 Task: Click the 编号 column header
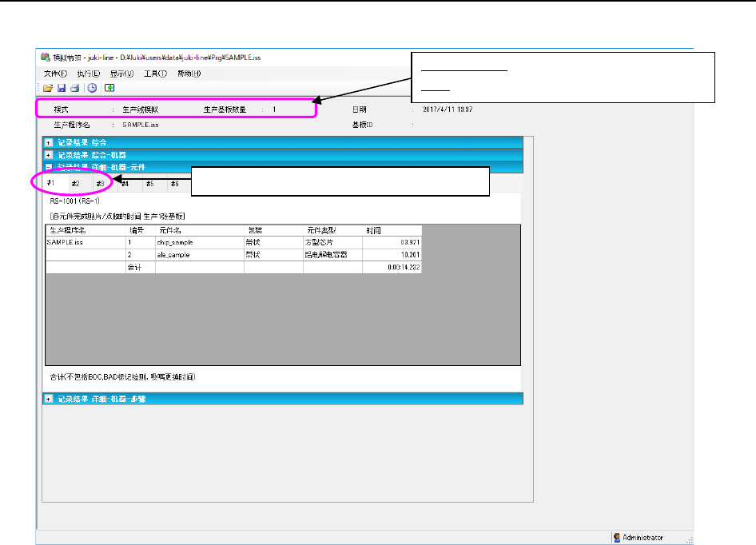coord(141,230)
